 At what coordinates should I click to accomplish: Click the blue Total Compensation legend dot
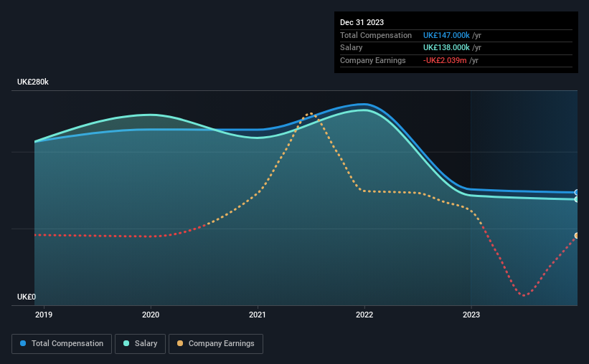pos(23,343)
